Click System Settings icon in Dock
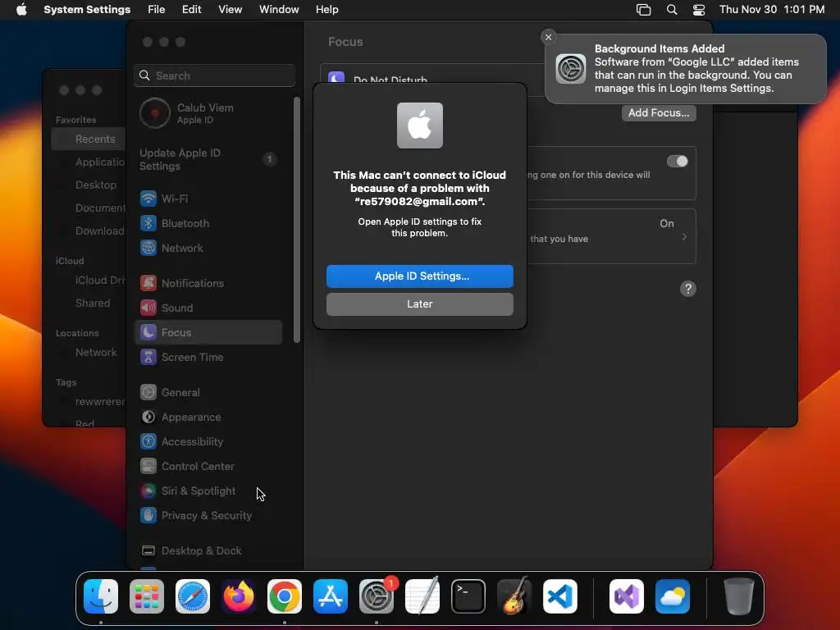Viewport: 840px width, 630px height. tap(377, 596)
